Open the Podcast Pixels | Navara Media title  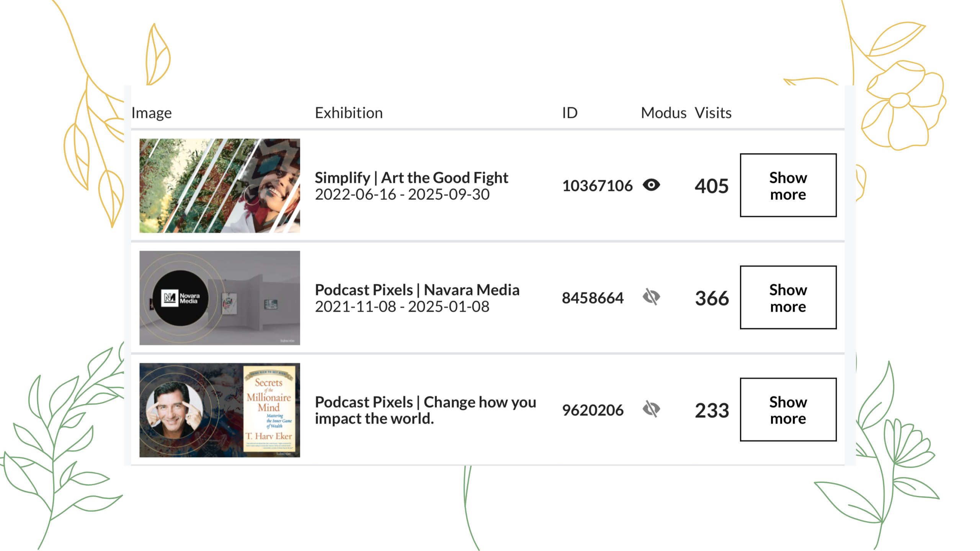417,290
